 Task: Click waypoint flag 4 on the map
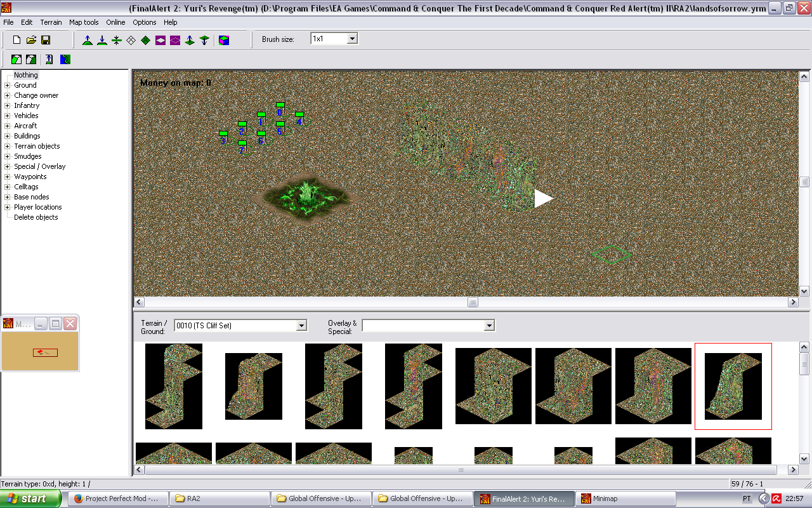(x=299, y=119)
